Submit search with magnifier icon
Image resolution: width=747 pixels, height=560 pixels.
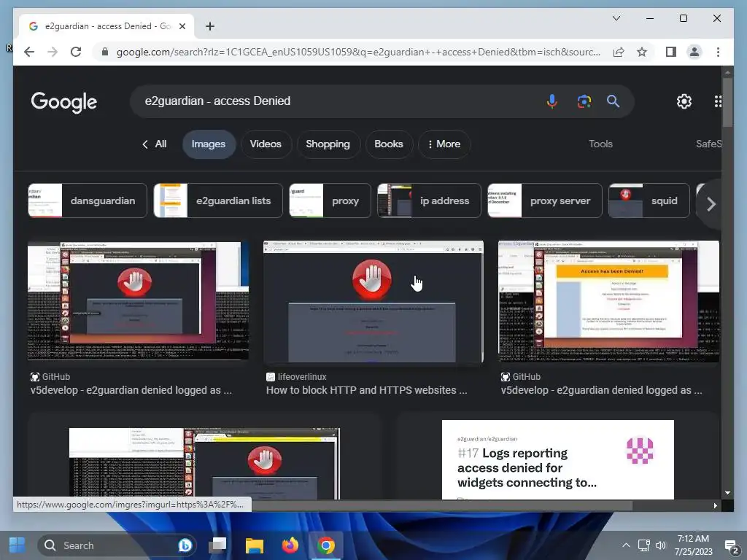pyautogui.click(x=613, y=101)
